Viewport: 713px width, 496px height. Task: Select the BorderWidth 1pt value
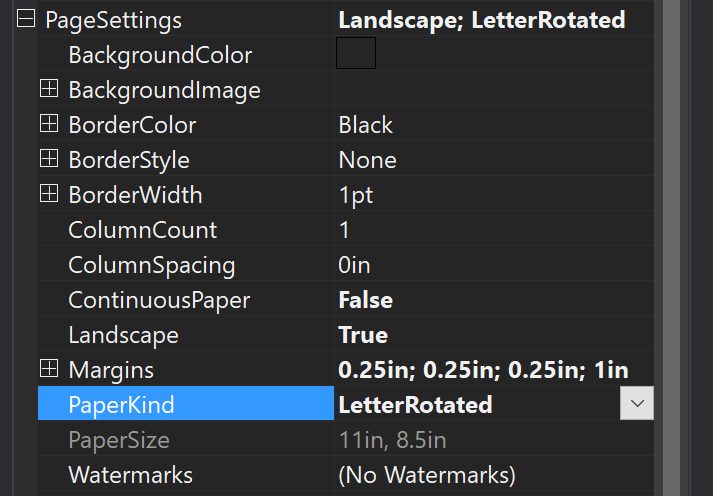356,195
